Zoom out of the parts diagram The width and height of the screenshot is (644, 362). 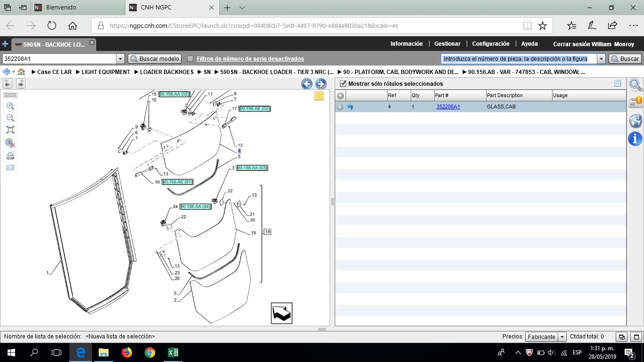10,118
